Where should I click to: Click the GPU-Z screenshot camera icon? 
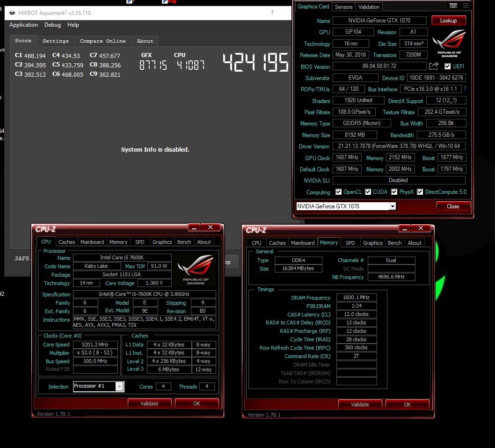[453, 6]
